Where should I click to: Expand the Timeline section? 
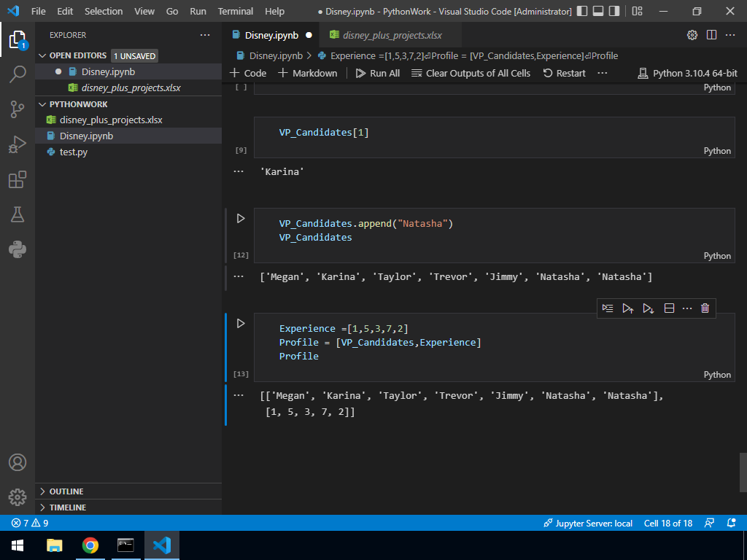[x=67, y=507]
